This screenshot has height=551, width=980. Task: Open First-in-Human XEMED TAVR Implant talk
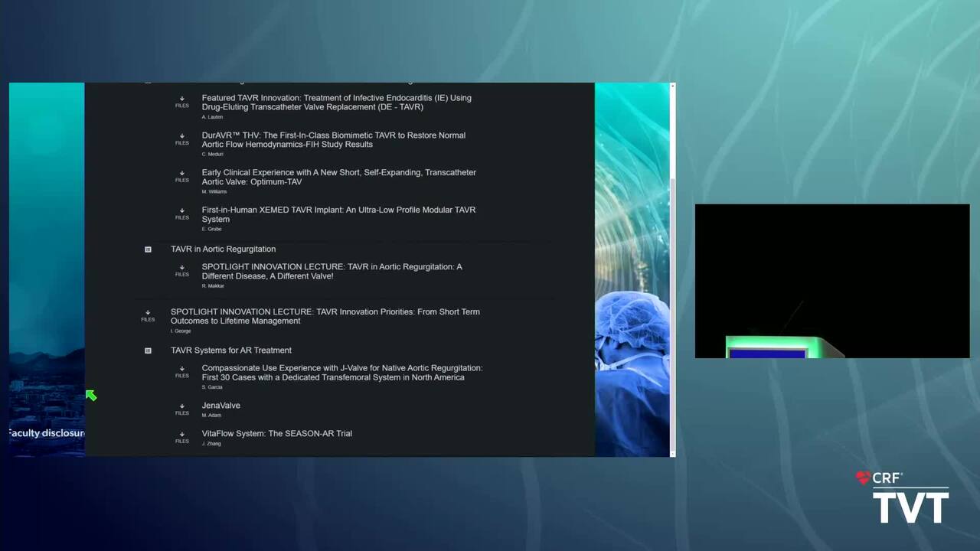pos(338,214)
